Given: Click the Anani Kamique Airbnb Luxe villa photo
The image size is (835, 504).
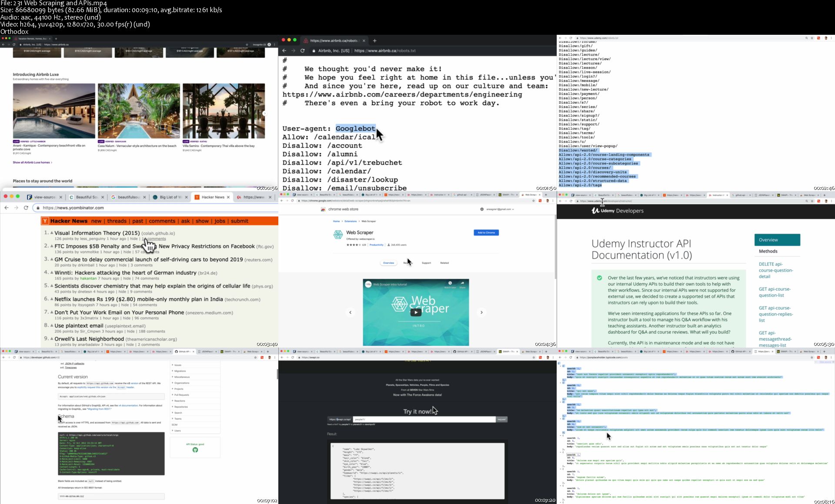Looking at the screenshot, I should coord(54,111).
